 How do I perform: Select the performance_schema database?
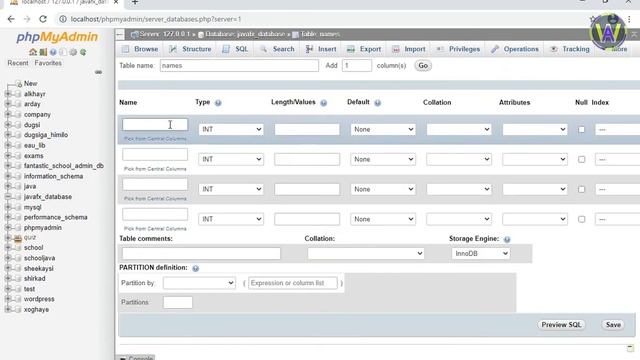pos(56,218)
